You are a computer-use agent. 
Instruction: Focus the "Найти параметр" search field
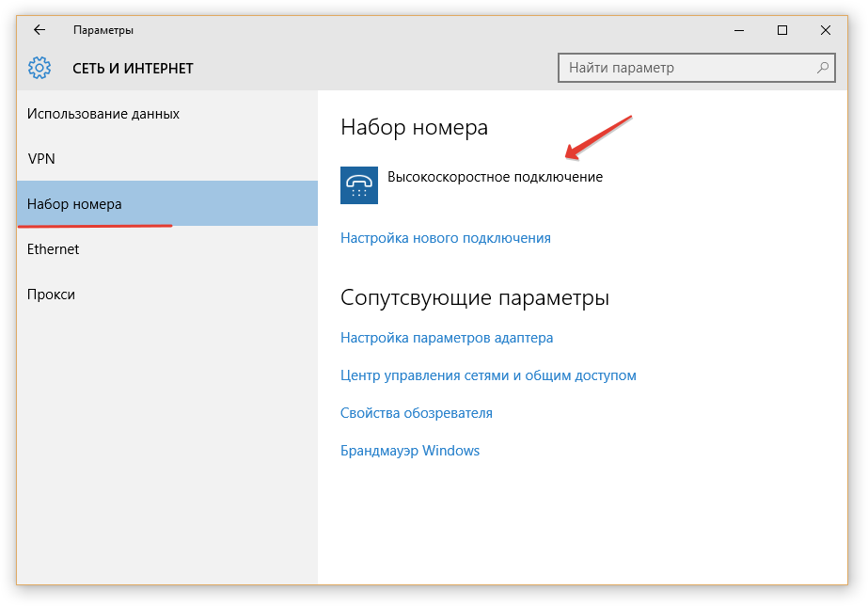[697, 68]
